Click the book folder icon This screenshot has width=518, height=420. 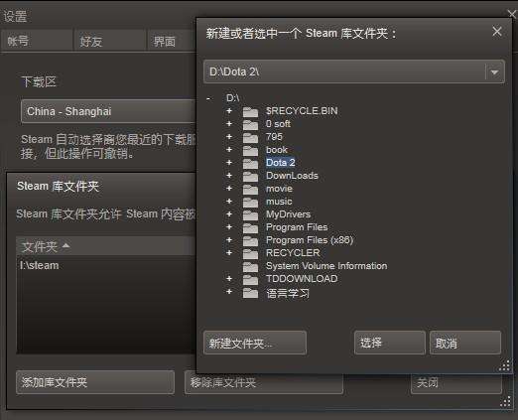tap(250, 151)
